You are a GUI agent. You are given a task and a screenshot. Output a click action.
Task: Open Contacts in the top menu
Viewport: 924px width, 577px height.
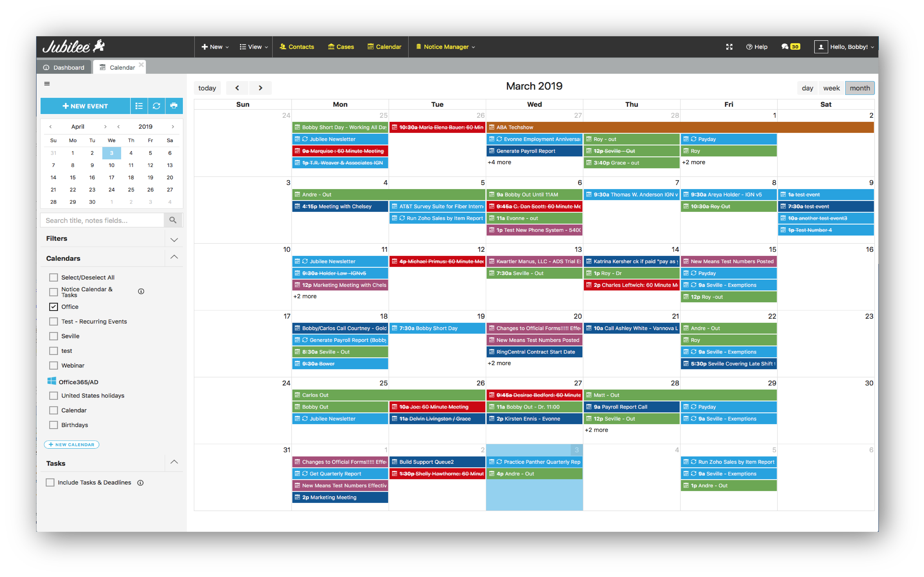(x=297, y=47)
